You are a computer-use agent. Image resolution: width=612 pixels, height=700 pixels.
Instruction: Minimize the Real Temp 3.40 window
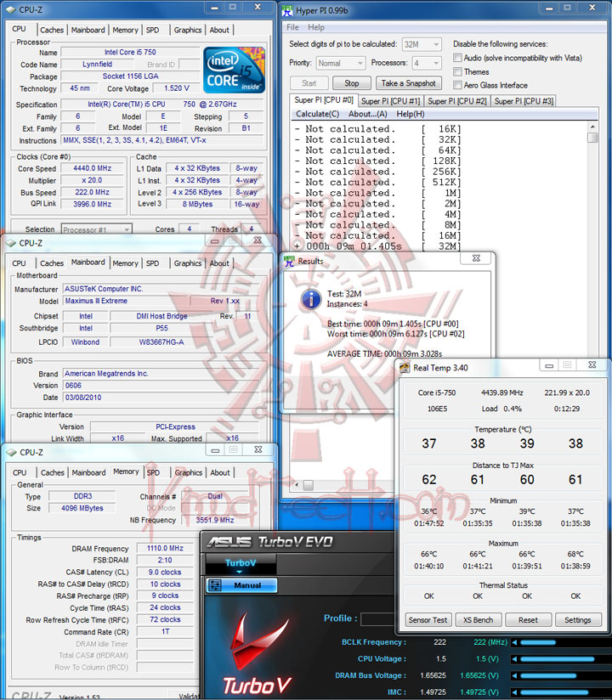[x=549, y=365]
